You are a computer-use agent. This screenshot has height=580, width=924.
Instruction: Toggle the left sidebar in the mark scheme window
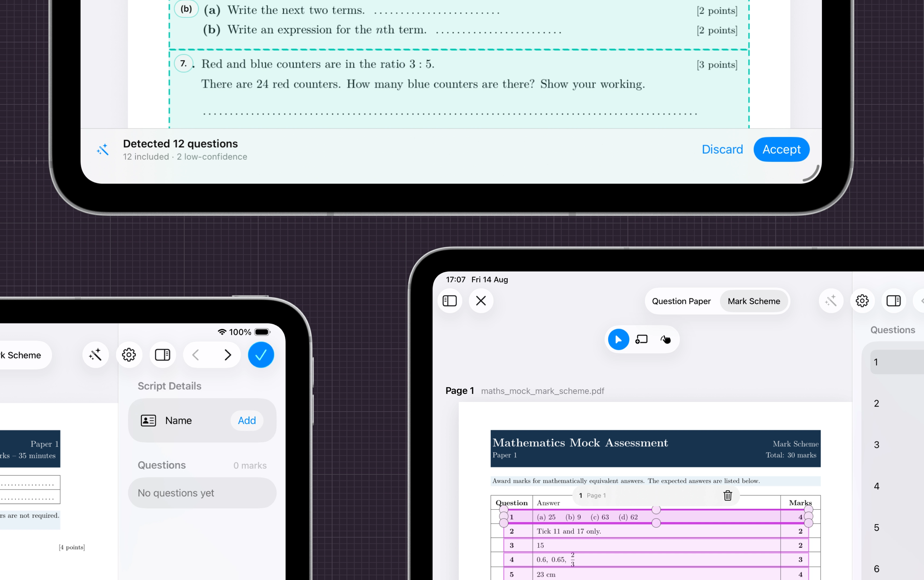[x=450, y=301]
